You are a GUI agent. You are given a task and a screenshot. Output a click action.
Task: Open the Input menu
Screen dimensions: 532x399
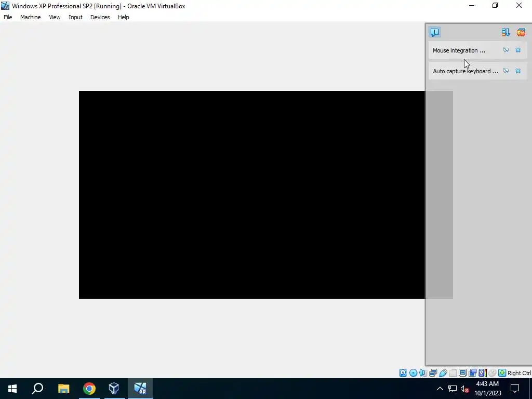pyautogui.click(x=75, y=17)
